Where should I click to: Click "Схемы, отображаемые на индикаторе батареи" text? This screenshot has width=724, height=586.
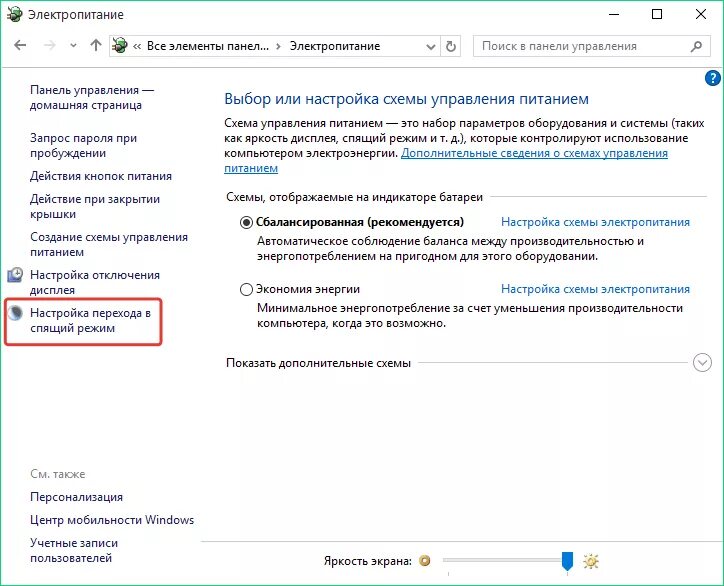354,197
